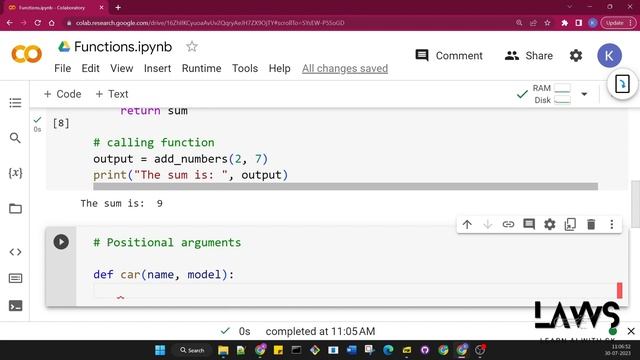This screenshot has width=640, height=360.
Task: Toggle the side panel button at top right
Action: pos(622,84)
